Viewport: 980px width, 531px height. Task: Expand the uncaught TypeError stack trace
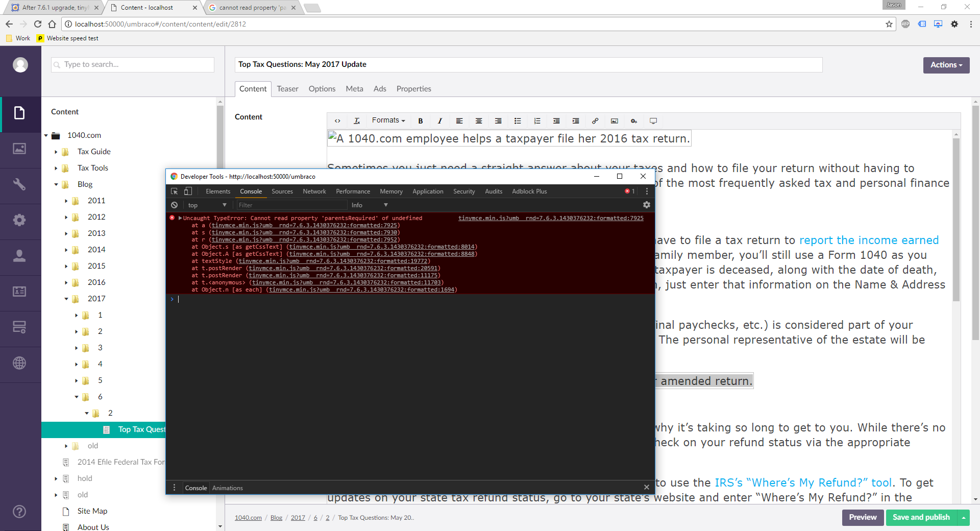pos(180,218)
